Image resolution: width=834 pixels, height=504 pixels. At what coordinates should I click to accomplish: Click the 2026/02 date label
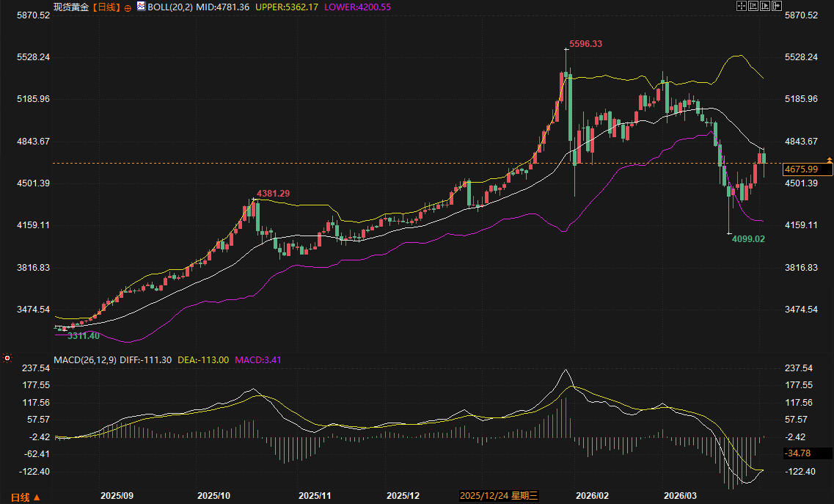click(592, 496)
